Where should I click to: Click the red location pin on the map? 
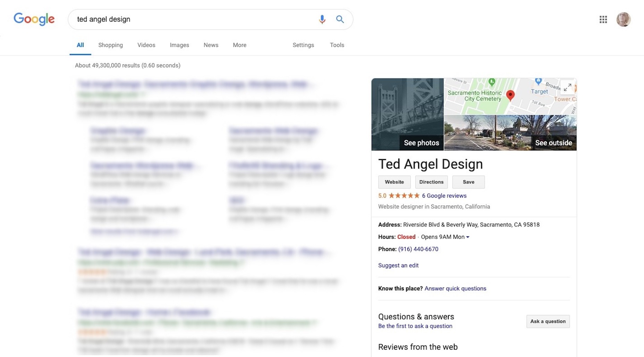click(510, 95)
